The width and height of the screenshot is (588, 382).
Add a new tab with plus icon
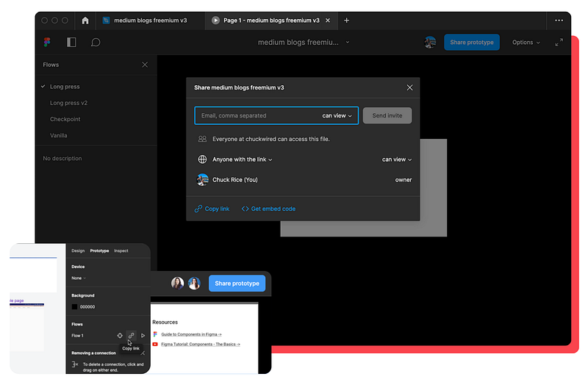pos(346,21)
